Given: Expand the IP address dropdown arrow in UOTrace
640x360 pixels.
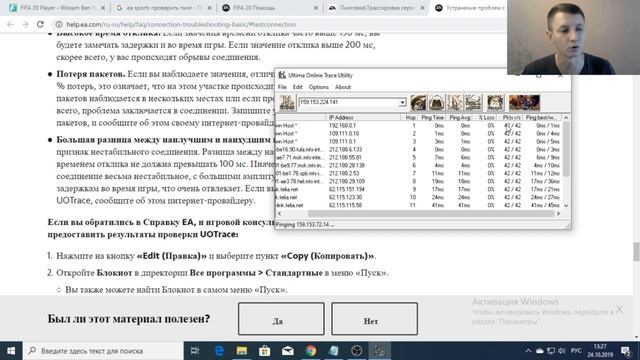Looking at the screenshot, I should coord(402,102).
